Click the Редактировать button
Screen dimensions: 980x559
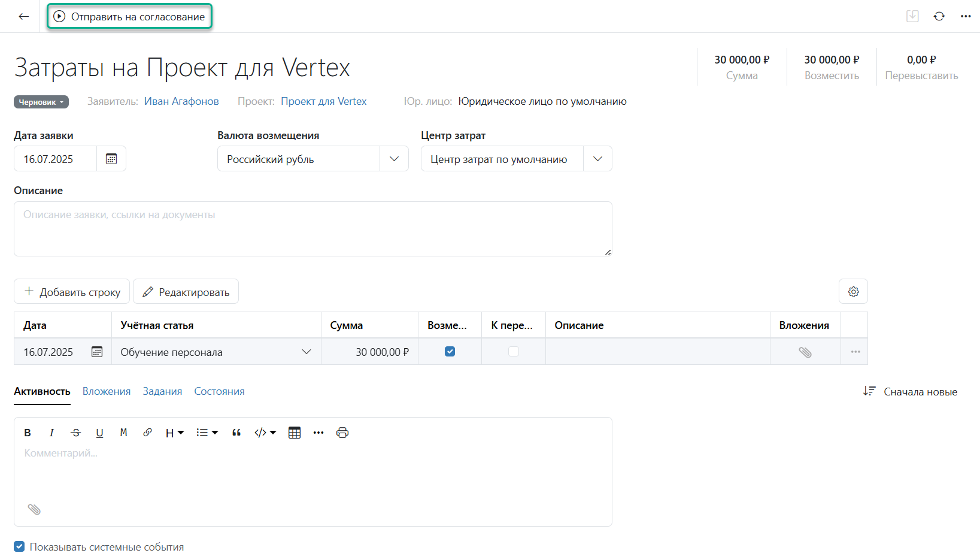pyautogui.click(x=186, y=292)
